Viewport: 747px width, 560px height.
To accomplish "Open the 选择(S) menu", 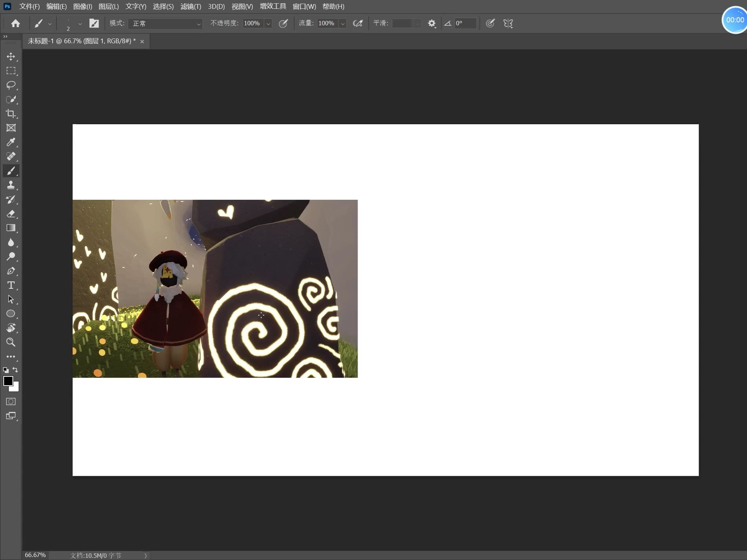I will (163, 7).
